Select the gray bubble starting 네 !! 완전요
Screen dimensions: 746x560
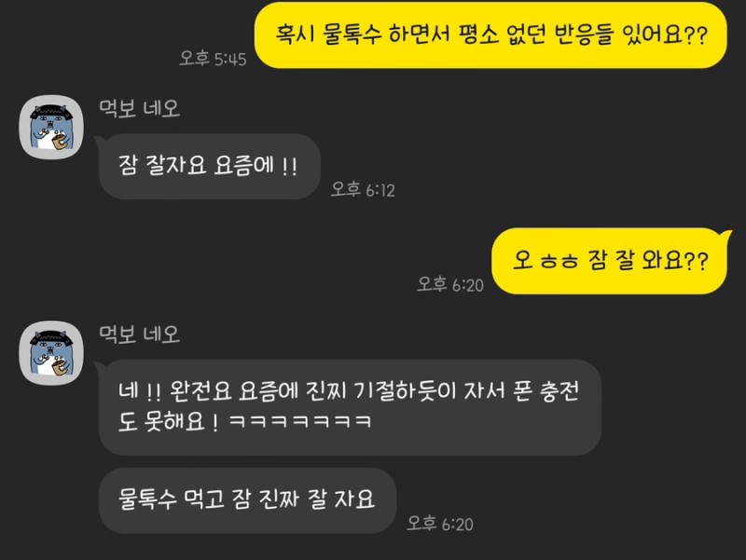[350, 407]
